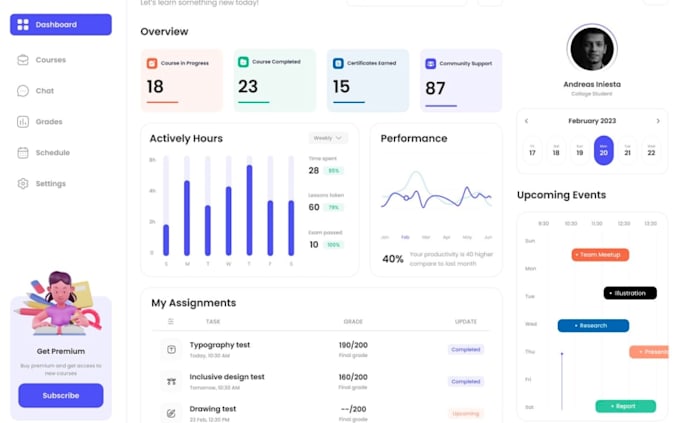
Task: Click the 40% productivity figure
Action: pos(393,259)
